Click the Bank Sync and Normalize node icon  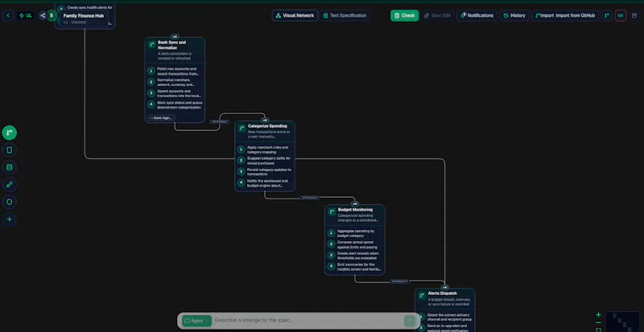[151, 44]
